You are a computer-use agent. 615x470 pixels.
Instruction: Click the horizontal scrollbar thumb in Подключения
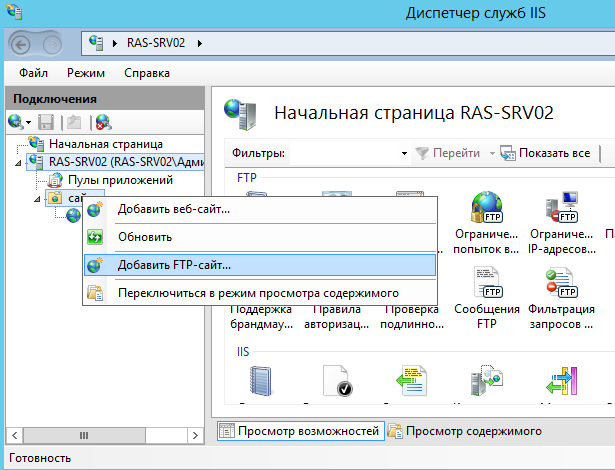click(84, 435)
